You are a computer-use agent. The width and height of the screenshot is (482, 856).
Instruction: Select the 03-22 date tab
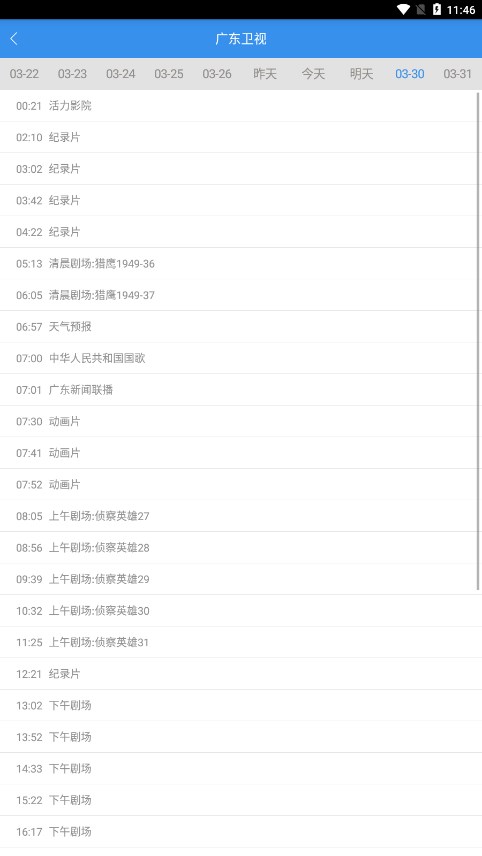tap(24, 74)
